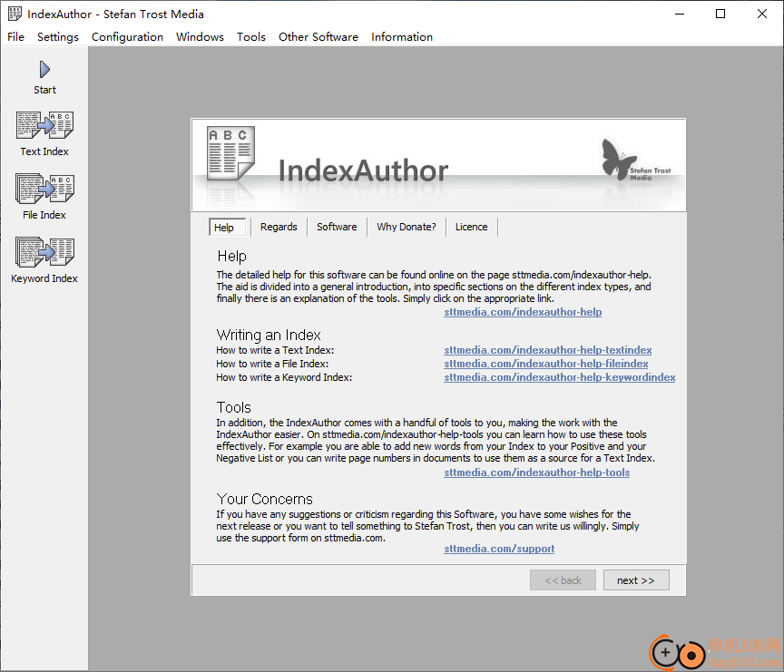784x672 pixels.
Task: Switch to the Licence tab
Action: (471, 227)
